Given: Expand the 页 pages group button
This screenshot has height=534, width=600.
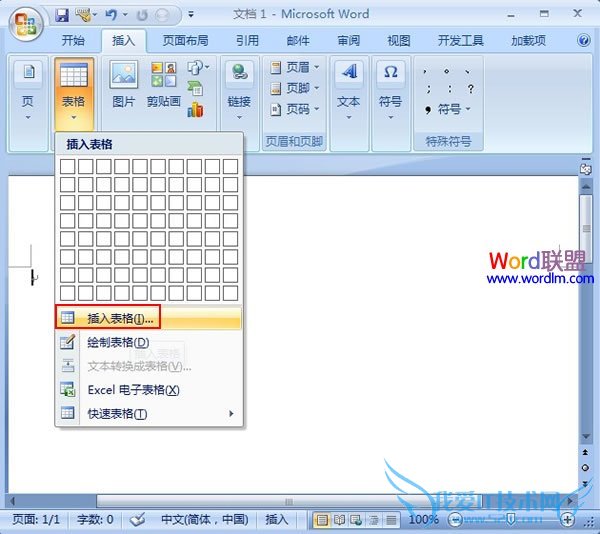Looking at the screenshot, I should coord(28,91).
